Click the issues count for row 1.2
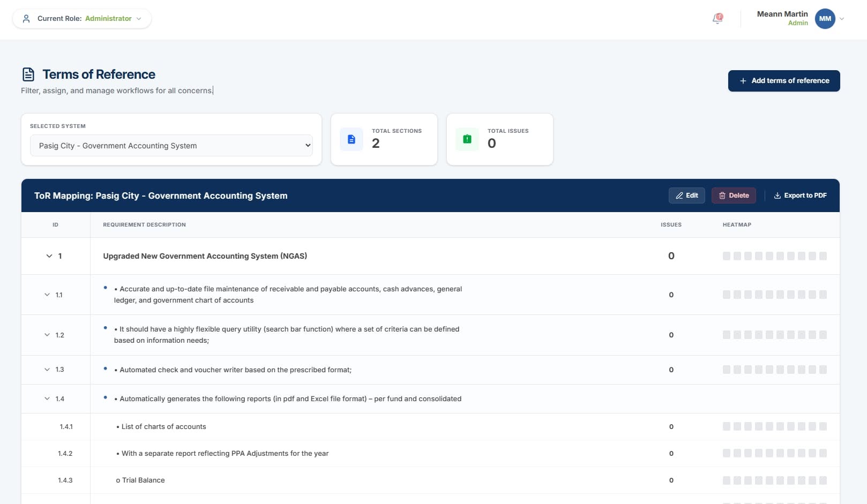Viewport: 867px width, 504px height. coord(671,335)
